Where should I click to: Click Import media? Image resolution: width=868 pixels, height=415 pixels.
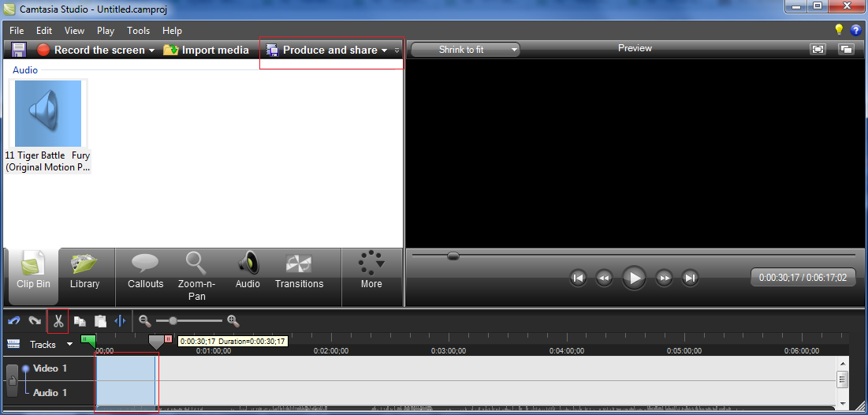(206, 50)
